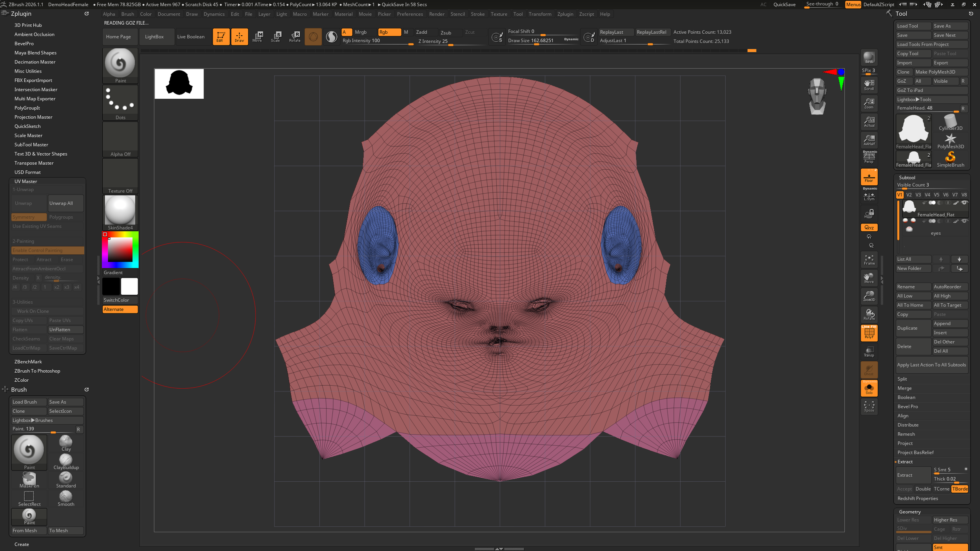Hide the eyes subtool with its eye icon

click(964, 221)
